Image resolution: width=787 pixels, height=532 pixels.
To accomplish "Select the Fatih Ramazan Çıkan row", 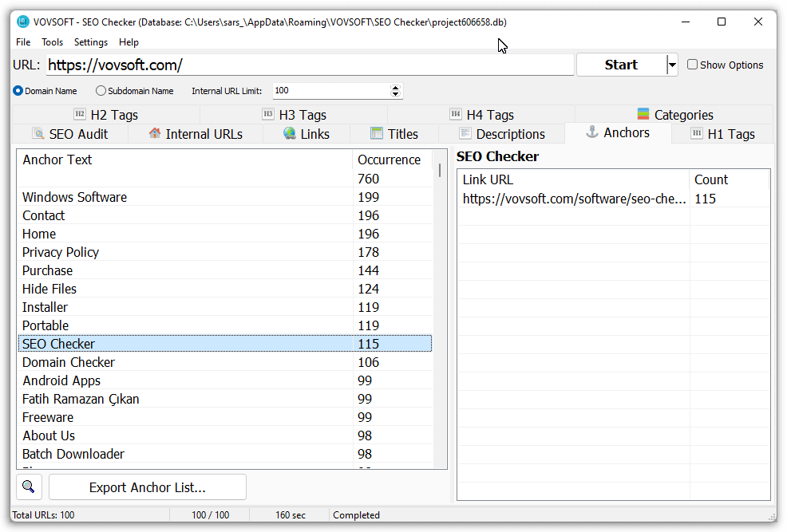I will pyautogui.click(x=225, y=399).
